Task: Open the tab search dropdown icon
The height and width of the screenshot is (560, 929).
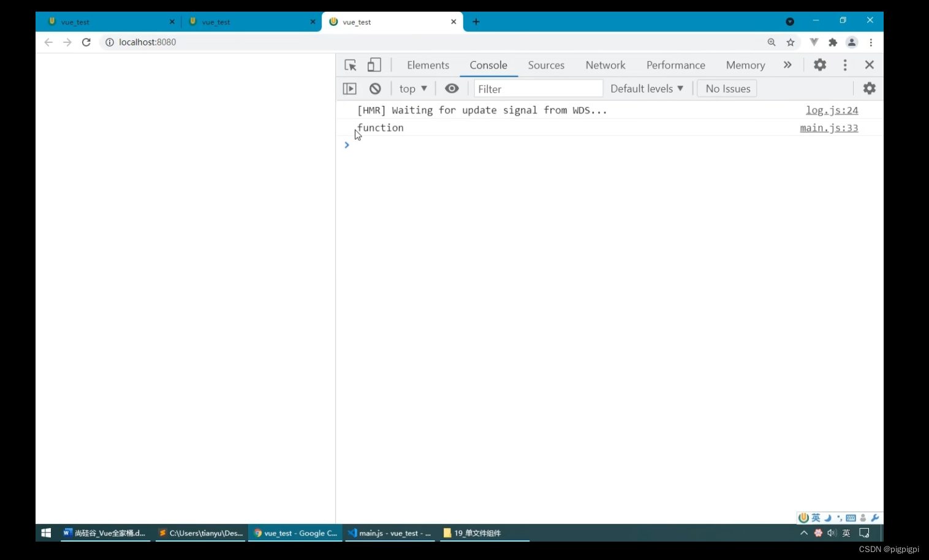Action: [x=790, y=21]
